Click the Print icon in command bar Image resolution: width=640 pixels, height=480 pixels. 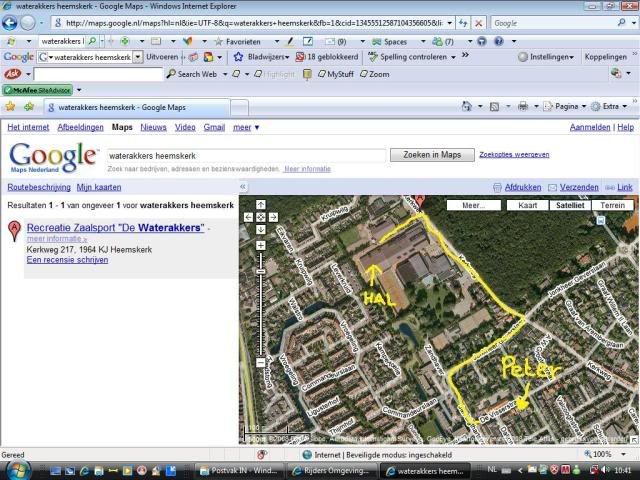[522, 107]
